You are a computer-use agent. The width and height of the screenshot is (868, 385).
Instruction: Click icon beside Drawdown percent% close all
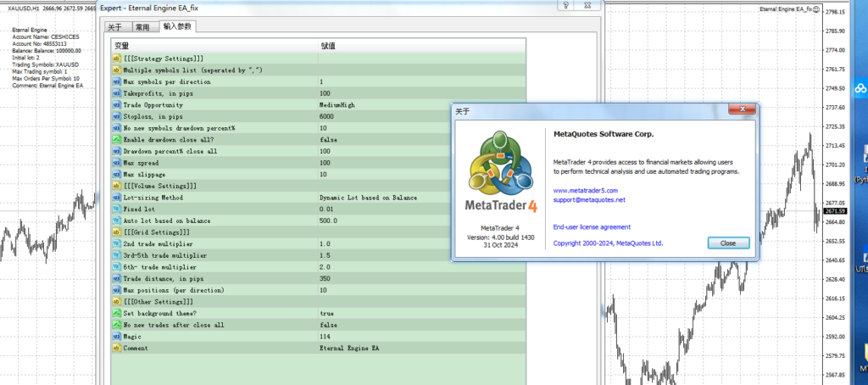(x=116, y=151)
